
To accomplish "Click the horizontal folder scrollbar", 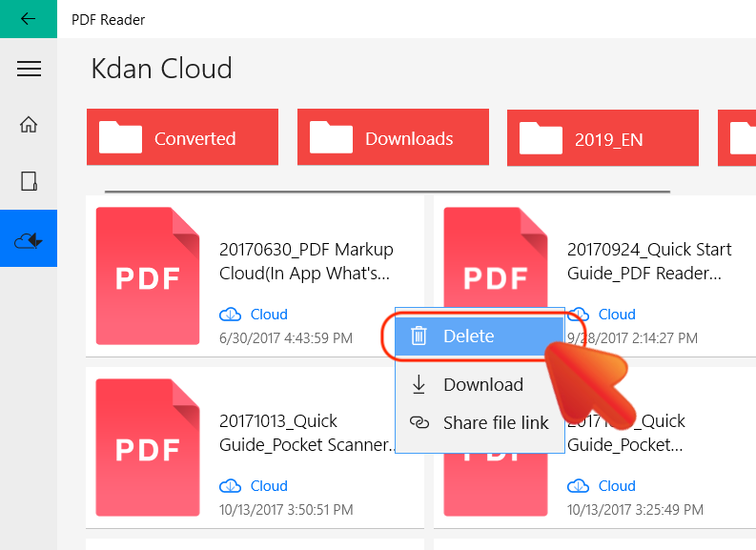I will pos(387,192).
